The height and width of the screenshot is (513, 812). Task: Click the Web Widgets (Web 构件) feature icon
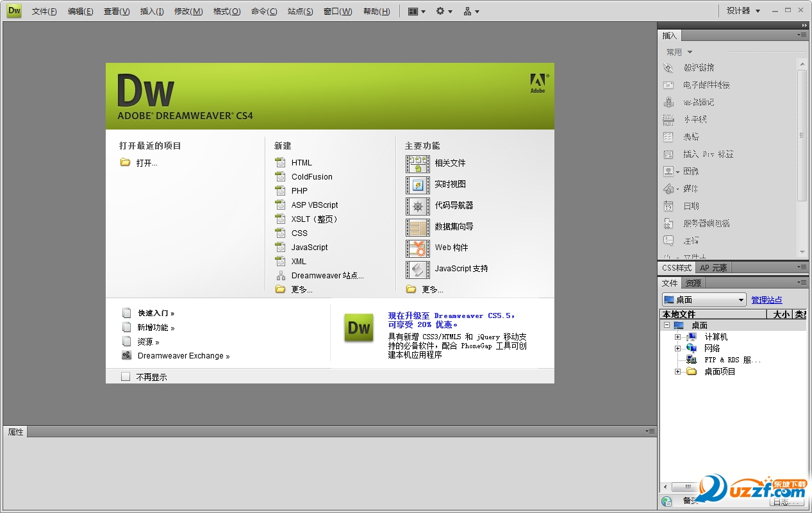pyautogui.click(x=418, y=248)
